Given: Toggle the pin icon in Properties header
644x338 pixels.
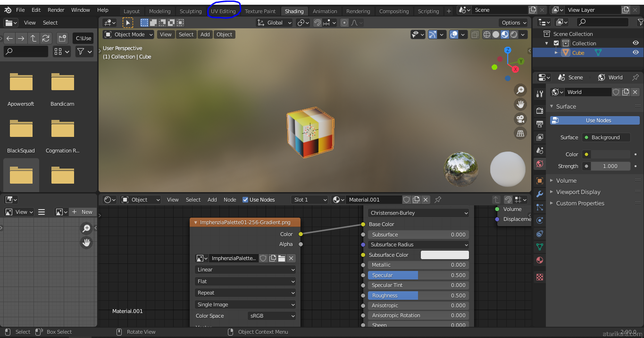Looking at the screenshot, I should click(636, 77).
